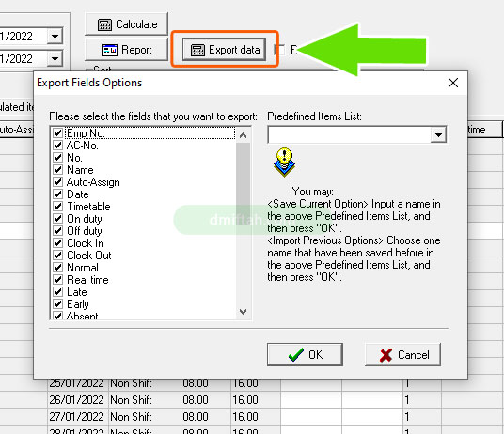Open the Report button

pos(126,50)
